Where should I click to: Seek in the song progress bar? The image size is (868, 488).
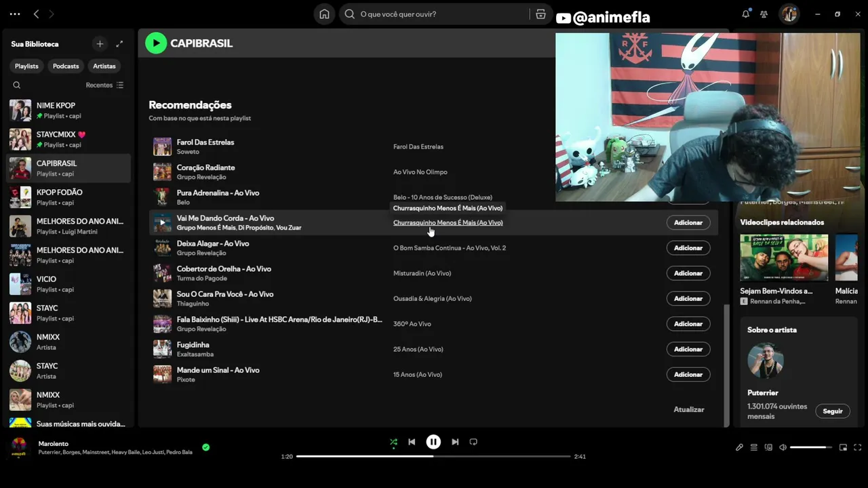(433, 456)
